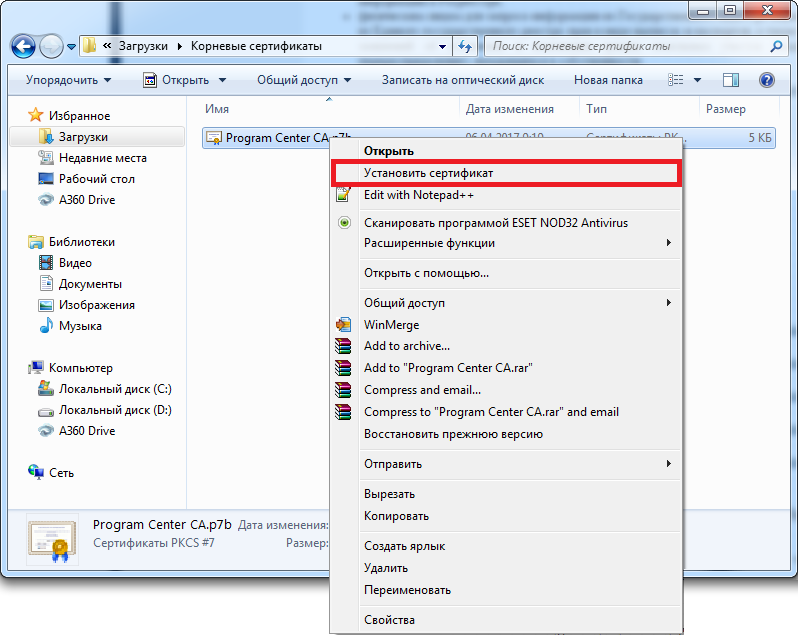Choose Install certificate from context menu
Viewport: 798px width, 635px height.
[428, 173]
